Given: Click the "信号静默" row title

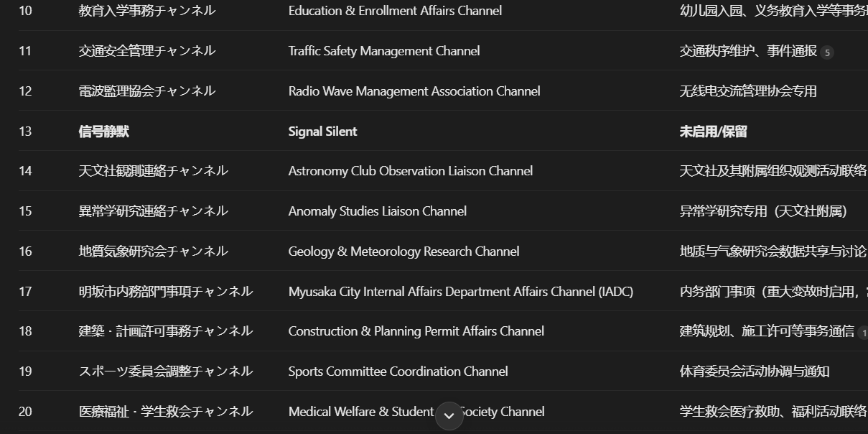Looking at the screenshot, I should [x=104, y=131].
